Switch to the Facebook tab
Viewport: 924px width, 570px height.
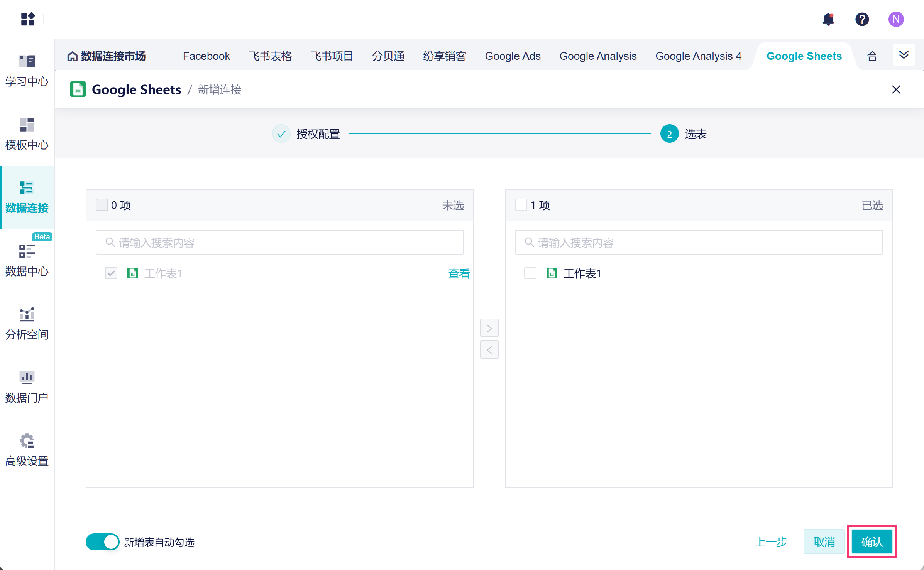click(x=206, y=56)
